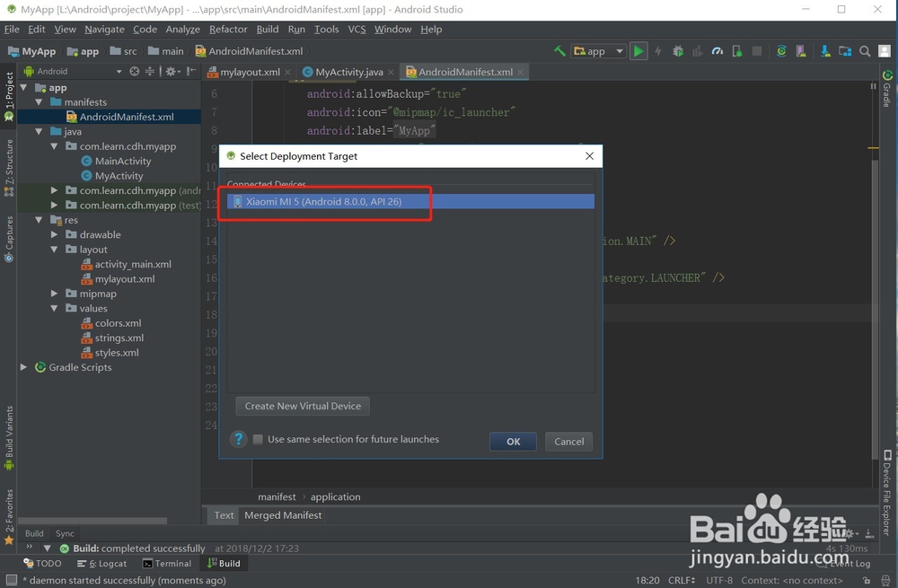898x588 pixels.
Task: Open the Terminal tool window tab
Action: tap(167, 564)
